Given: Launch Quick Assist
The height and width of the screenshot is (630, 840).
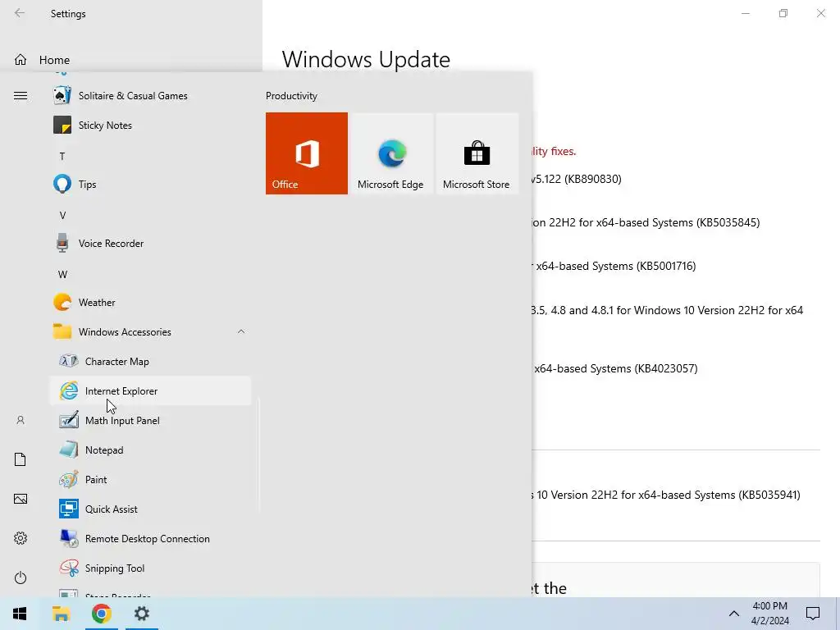Looking at the screenshot, I should 150,509.
